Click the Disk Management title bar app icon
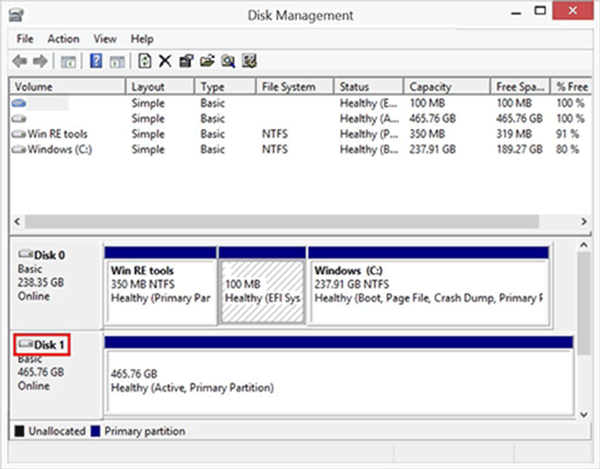Viewport: 600px width, 469px height. click(16, 15)
